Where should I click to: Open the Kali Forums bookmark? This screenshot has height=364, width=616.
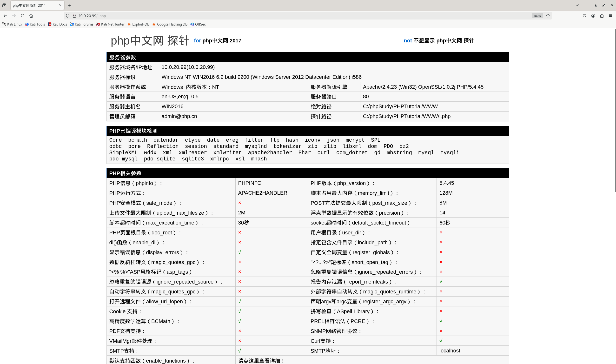click(82, 24)
